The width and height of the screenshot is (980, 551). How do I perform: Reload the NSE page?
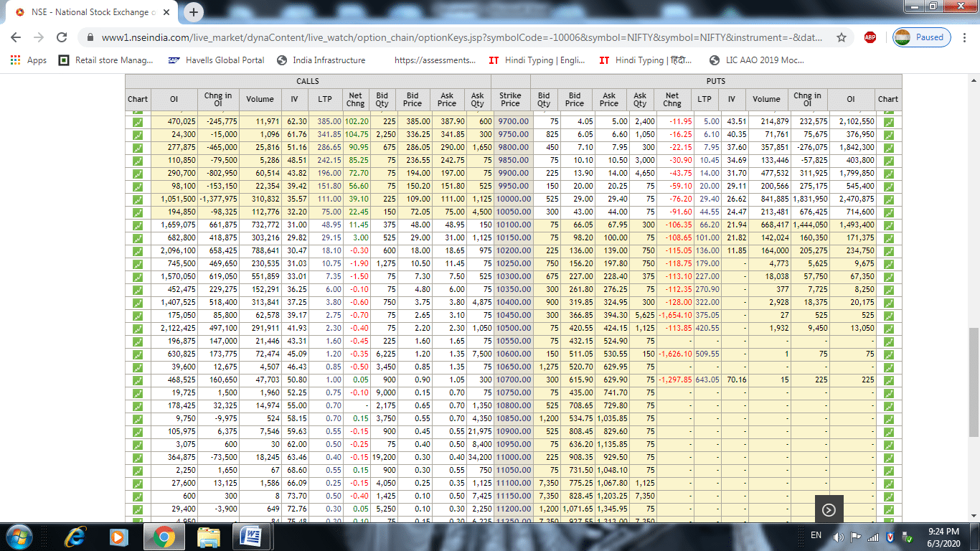62,37
